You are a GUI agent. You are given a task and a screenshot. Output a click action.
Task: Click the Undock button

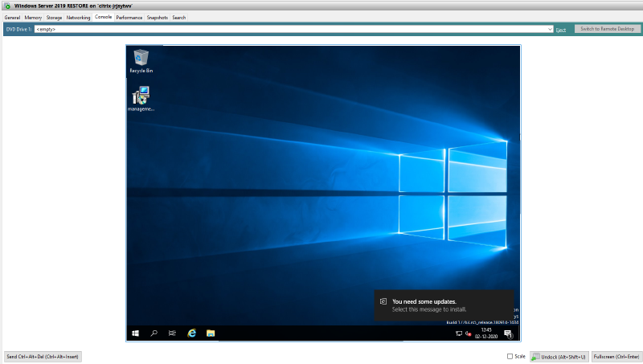[x=559, y=357]
